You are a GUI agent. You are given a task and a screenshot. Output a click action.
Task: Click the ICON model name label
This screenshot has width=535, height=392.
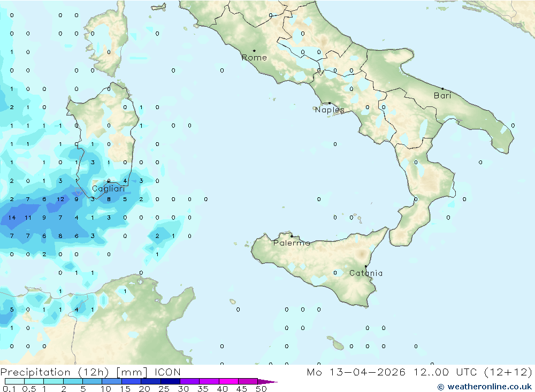point(167,372)
